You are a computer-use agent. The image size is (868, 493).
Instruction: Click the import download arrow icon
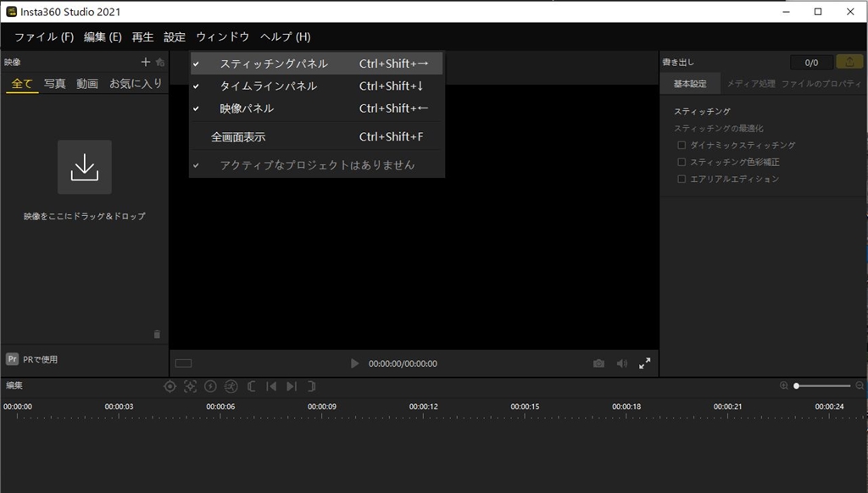click(85, 167)
